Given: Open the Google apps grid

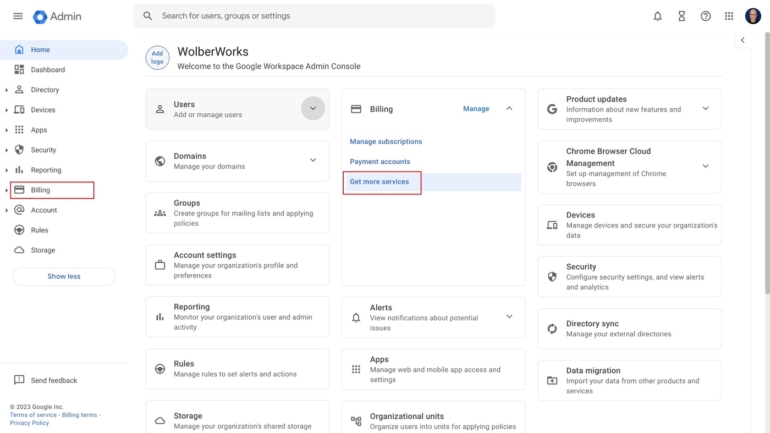Looking at the screenshot, I should point(729,16).
